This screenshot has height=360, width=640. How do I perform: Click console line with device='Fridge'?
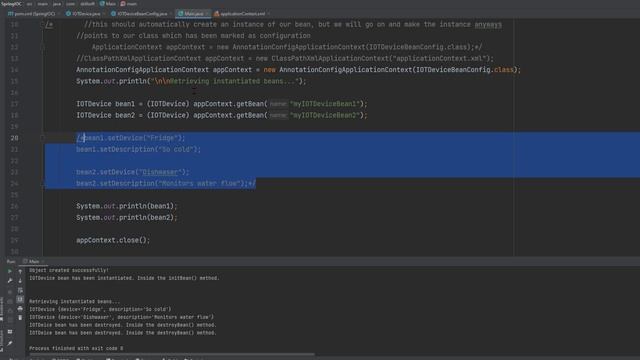point(100,309)
